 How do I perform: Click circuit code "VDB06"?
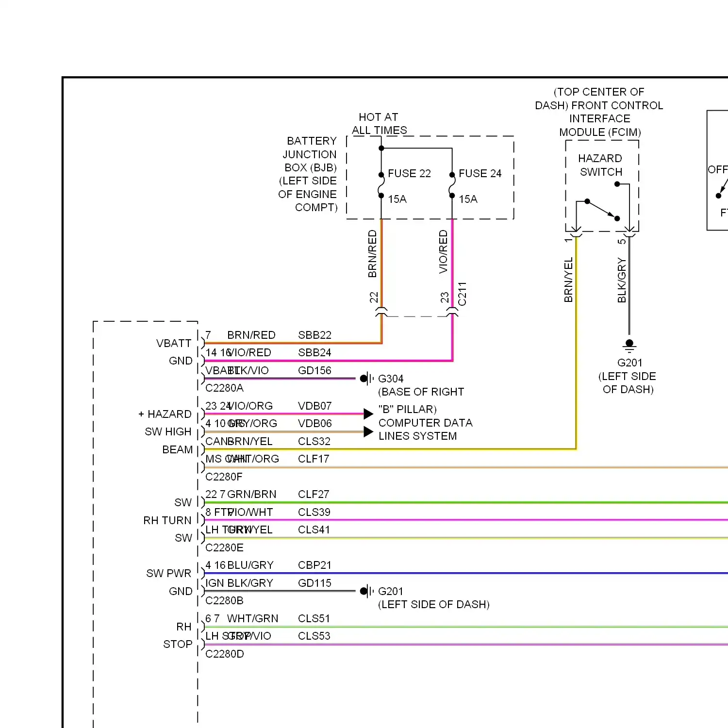point(314,423)
